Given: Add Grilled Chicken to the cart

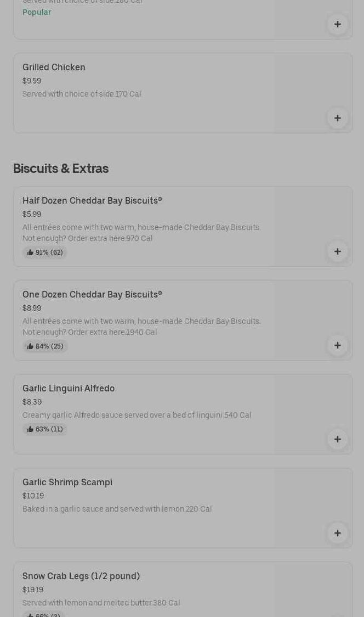Looking at the screenshot, I should point(337,118).
